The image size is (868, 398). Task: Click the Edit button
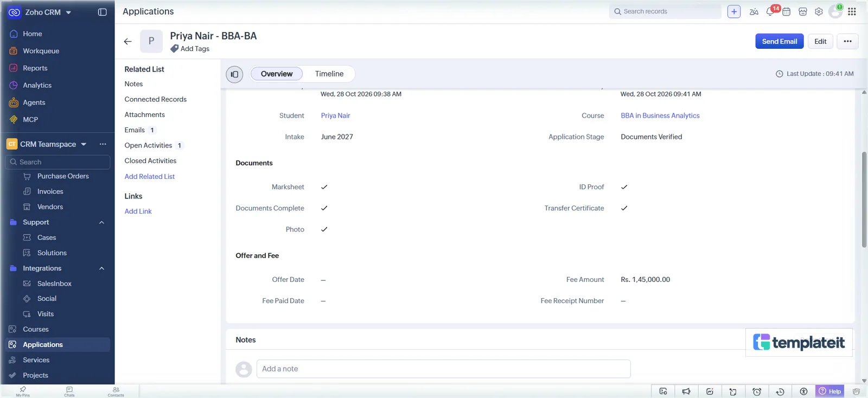[x=820, y=41]
